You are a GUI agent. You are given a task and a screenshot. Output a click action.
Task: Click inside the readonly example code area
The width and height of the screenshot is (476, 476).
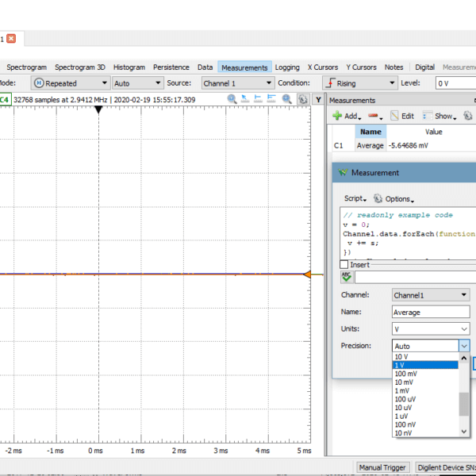(x=408, y=233)
